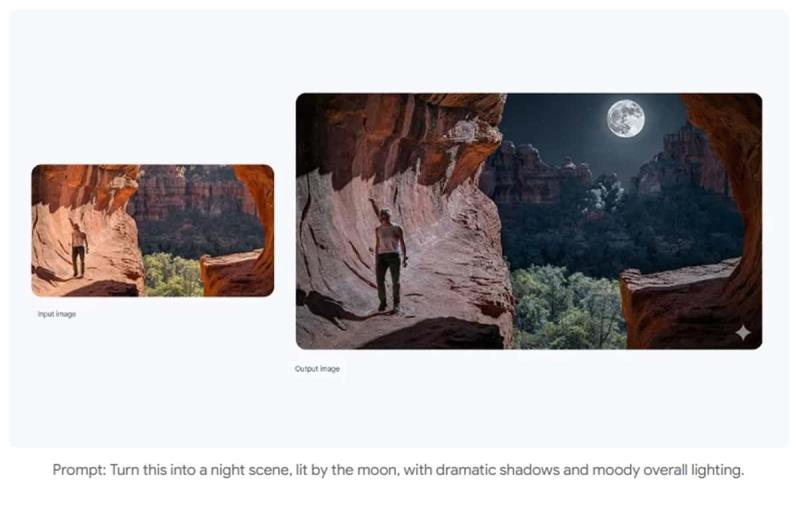Screen dimensions: 800x509
Task: Click the hiker's raised arm in output image
Action: click(377, 210)
